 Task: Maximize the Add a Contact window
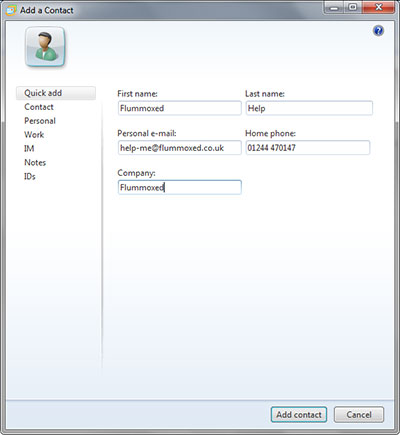pyautogui.click(x=353, y=7)
